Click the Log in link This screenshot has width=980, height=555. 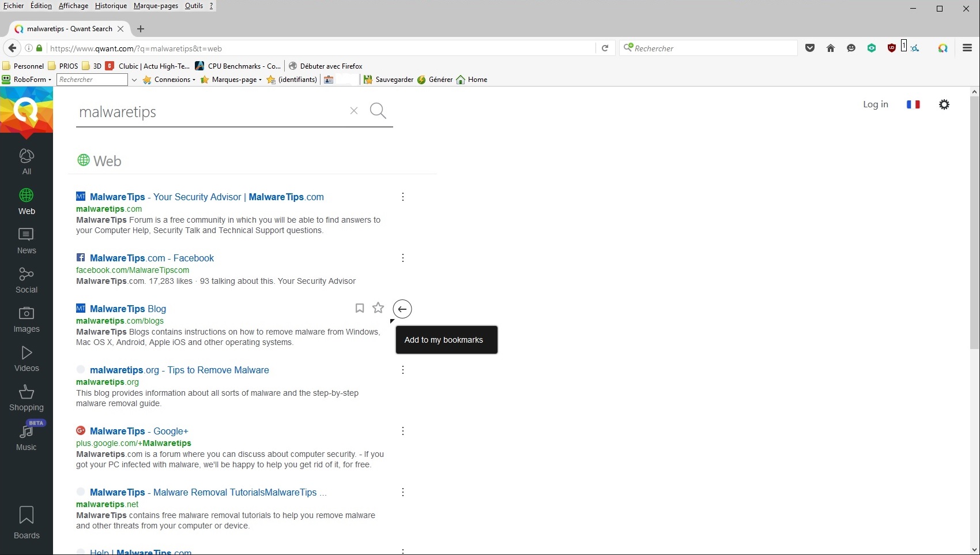876,104
